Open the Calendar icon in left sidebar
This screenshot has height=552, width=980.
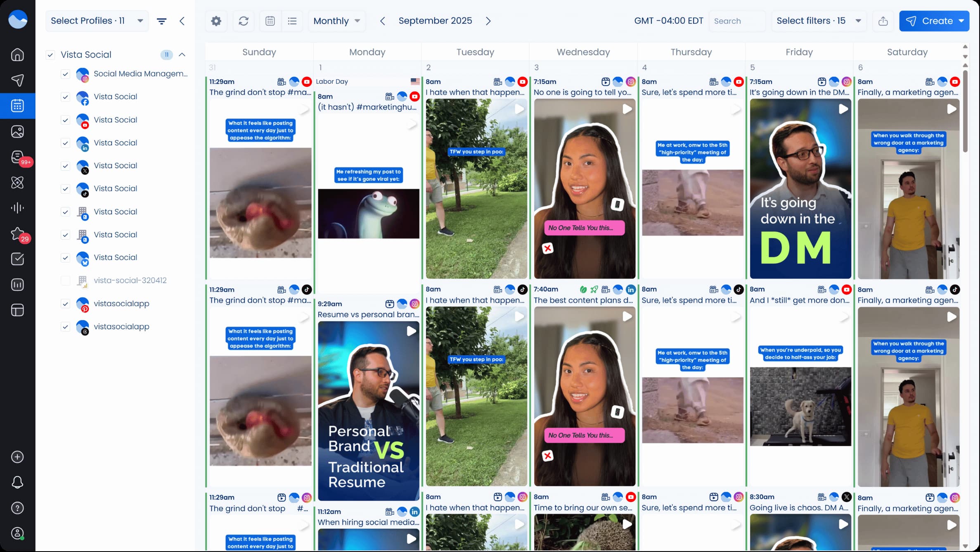click(x=17, y=106)
